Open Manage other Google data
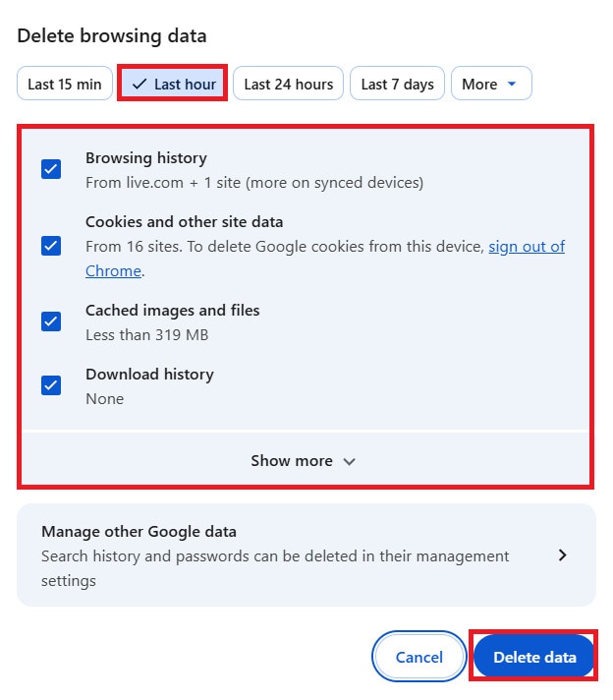613x700 pixels. (306, 554)
